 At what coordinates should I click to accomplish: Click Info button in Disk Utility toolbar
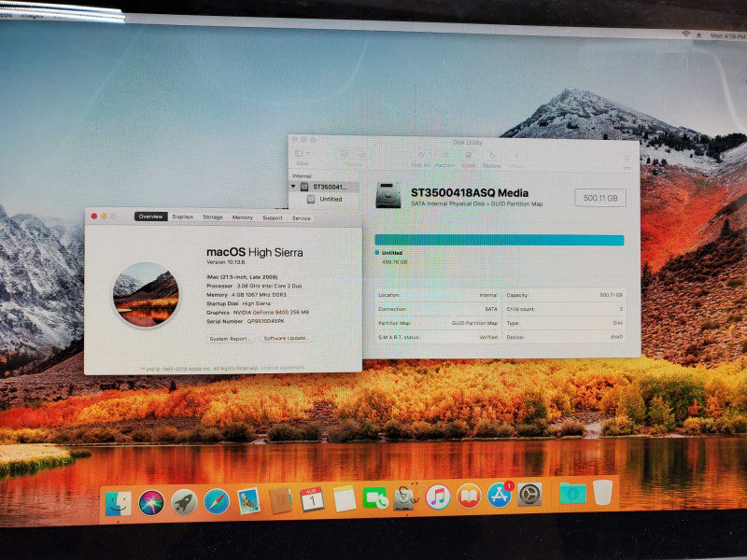point(627,161)
